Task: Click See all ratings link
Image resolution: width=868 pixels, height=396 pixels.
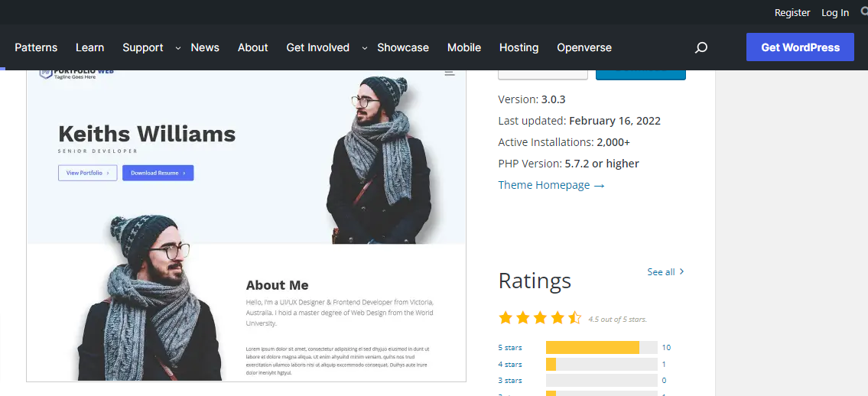Action: click(665, 271)
